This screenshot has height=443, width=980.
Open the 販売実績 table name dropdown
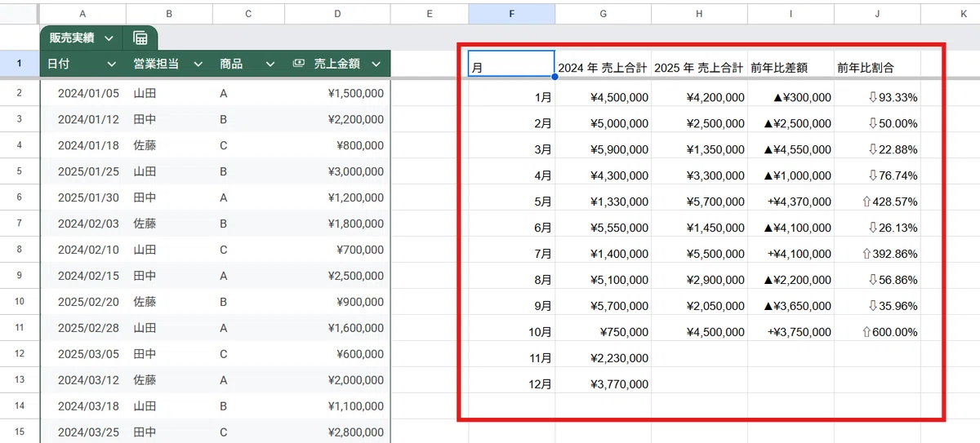click(109, 38)
